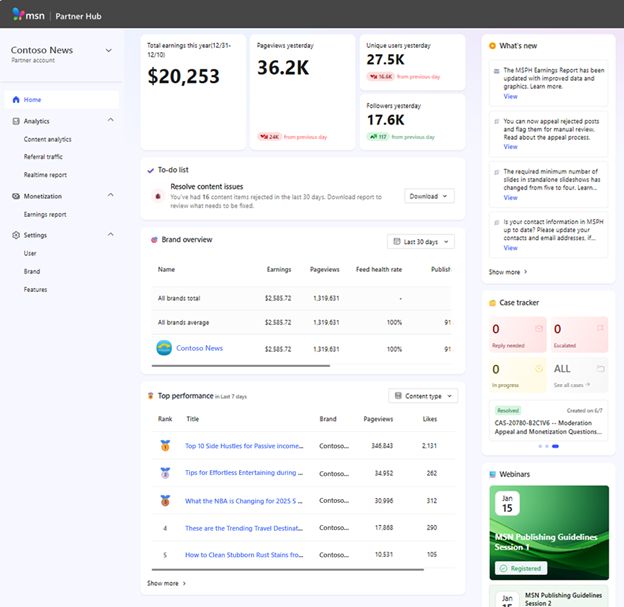
Task: Click the Reply needed envelope icon
Action: coord(540,328)
